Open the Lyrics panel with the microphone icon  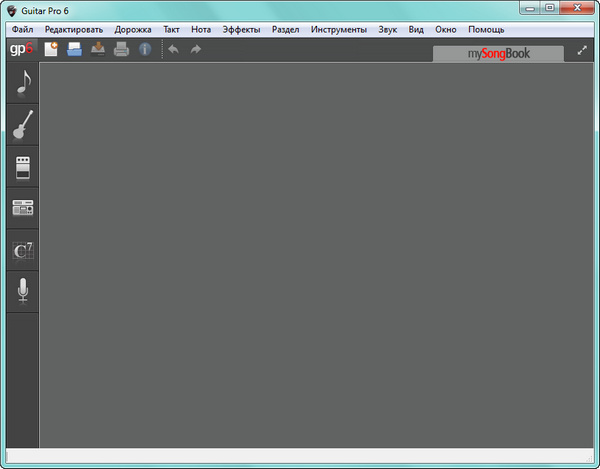tap(23, 291)
